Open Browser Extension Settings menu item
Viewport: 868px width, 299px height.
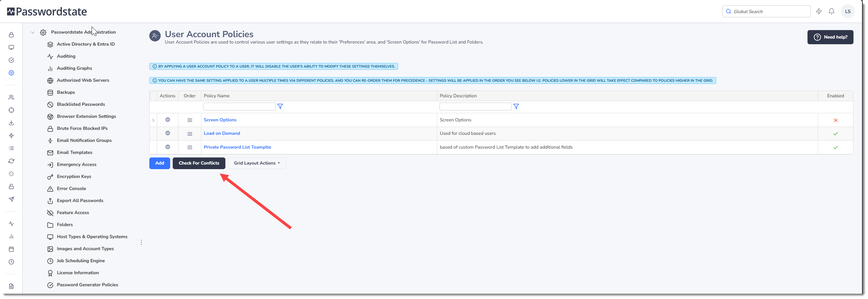click(86, 116)
